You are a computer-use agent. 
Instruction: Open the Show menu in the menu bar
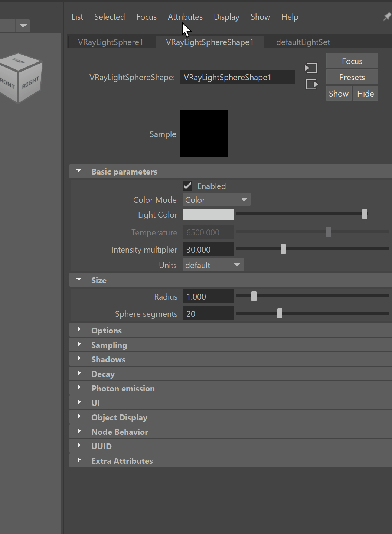(260, 17)
